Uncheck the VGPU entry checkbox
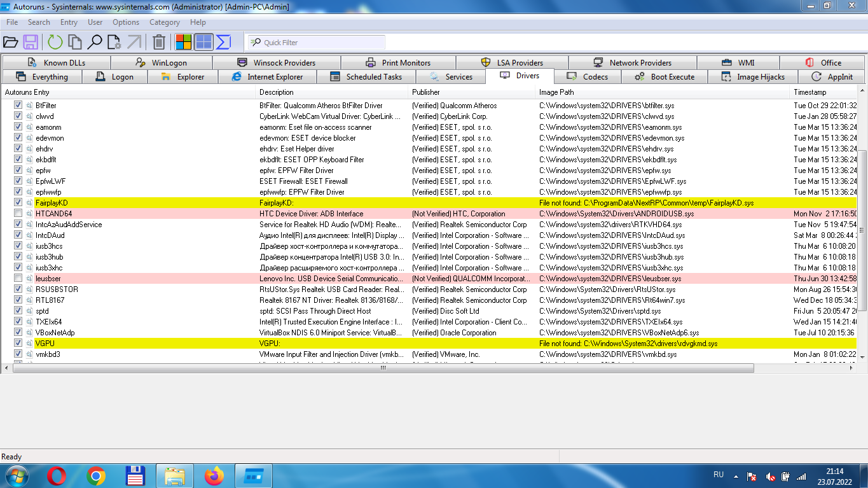This screenshot has width=868, height=488. coord(18,343)
